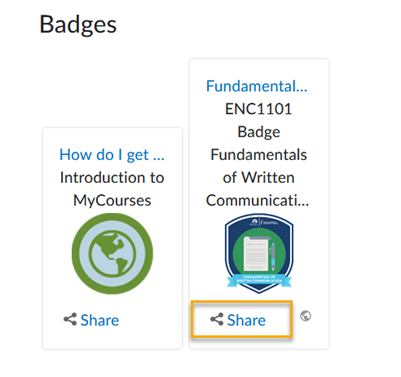Click the "Introduction to" text line
The image size is (401, 377).
[112, 177]
